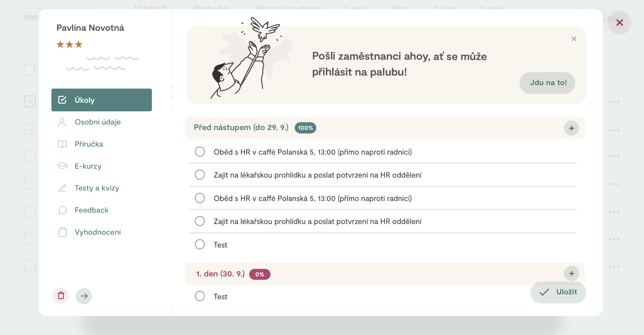Image resolution: width=644 pixels, height=335 pixels.
Task: Click the three-star rating for Pavlína Novotná
Action: tap(69, 44)
